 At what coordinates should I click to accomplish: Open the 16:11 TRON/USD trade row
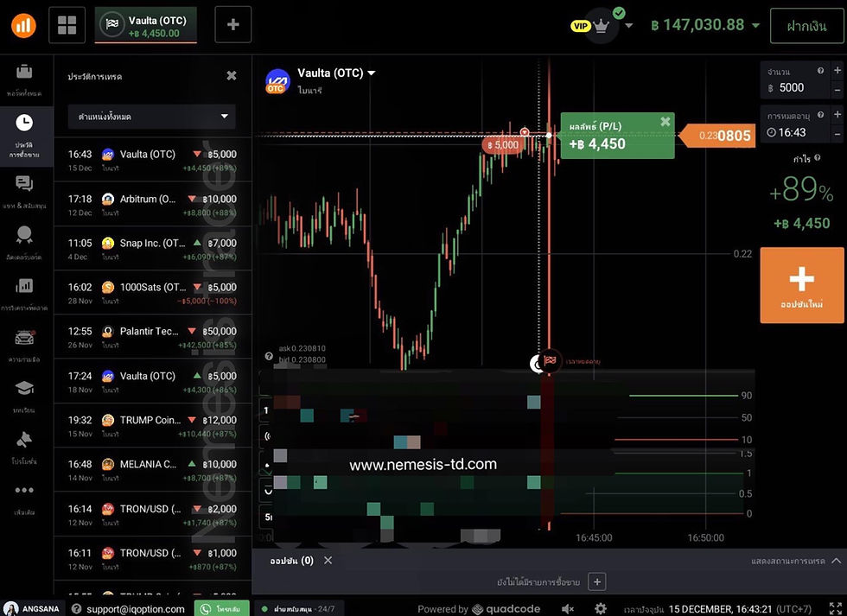pyautogui.click(x=152, y=559)
